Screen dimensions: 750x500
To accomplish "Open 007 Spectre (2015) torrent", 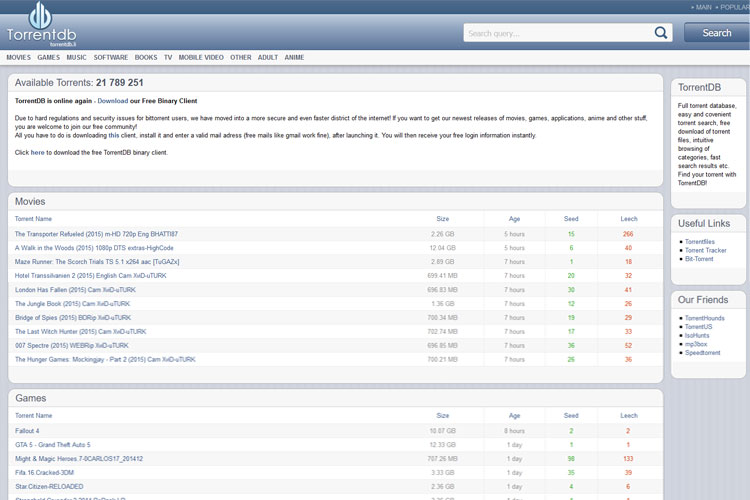I will [72, 345].
